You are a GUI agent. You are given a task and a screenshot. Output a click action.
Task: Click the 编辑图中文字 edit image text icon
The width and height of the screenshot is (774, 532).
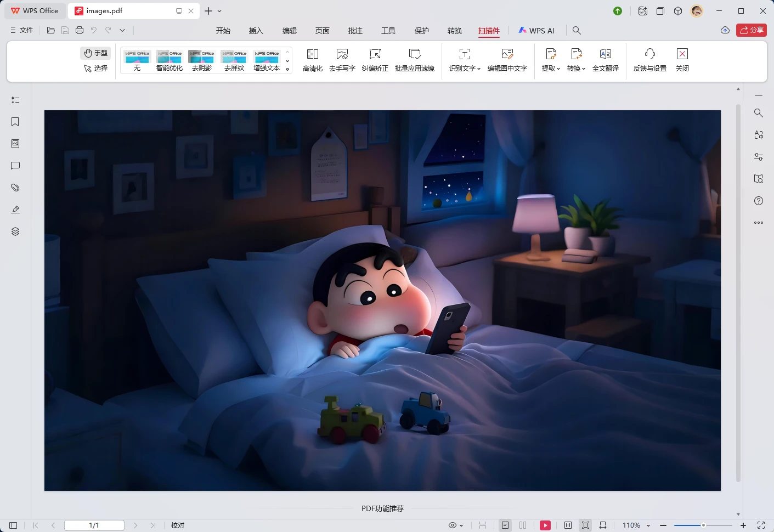point(507,59)
